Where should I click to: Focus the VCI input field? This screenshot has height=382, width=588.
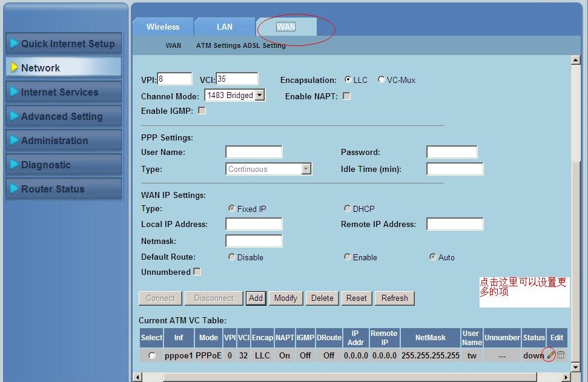click(237, 79)
